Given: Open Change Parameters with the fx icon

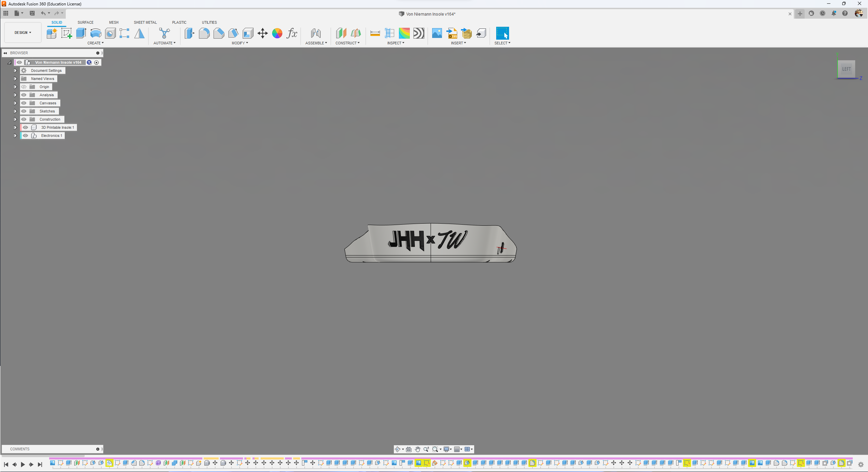Looking at the screenshot, I should click(x=291, y=33).
